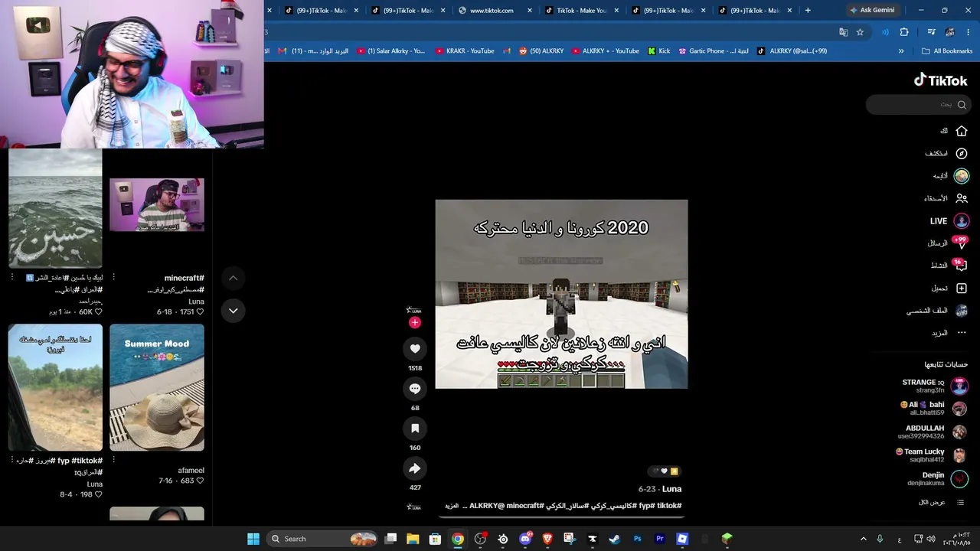980x551 pixels.
Task: Click the search magnifier icon in TikTok
Action: [962, 105]
